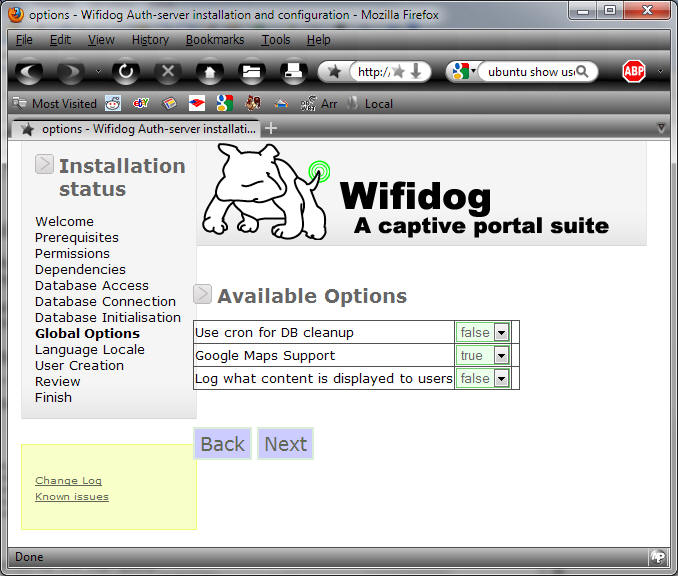
Task: Click 'Database Access' step
Action: (x=92, y=285)
